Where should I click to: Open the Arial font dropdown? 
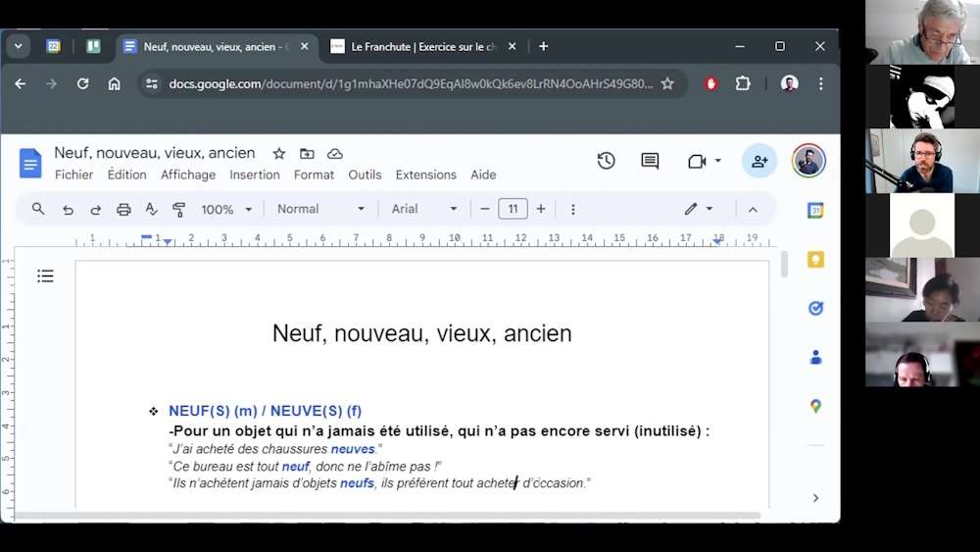(423, 209)
